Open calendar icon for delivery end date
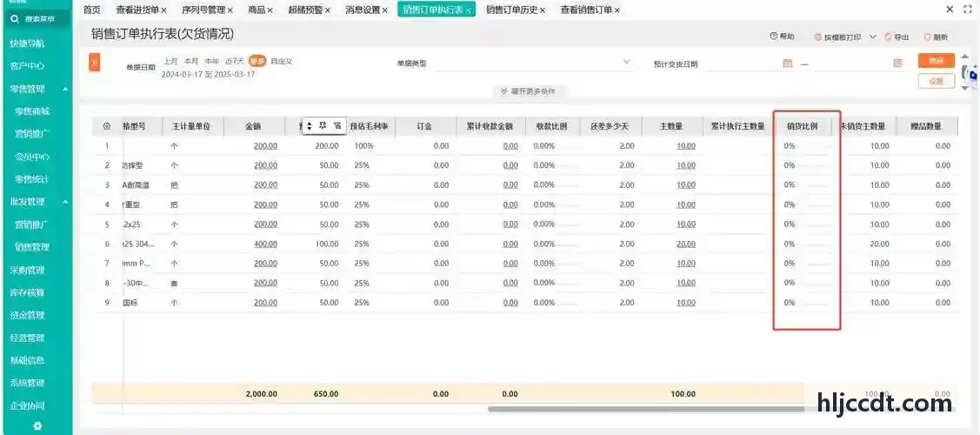 (897, 64)
